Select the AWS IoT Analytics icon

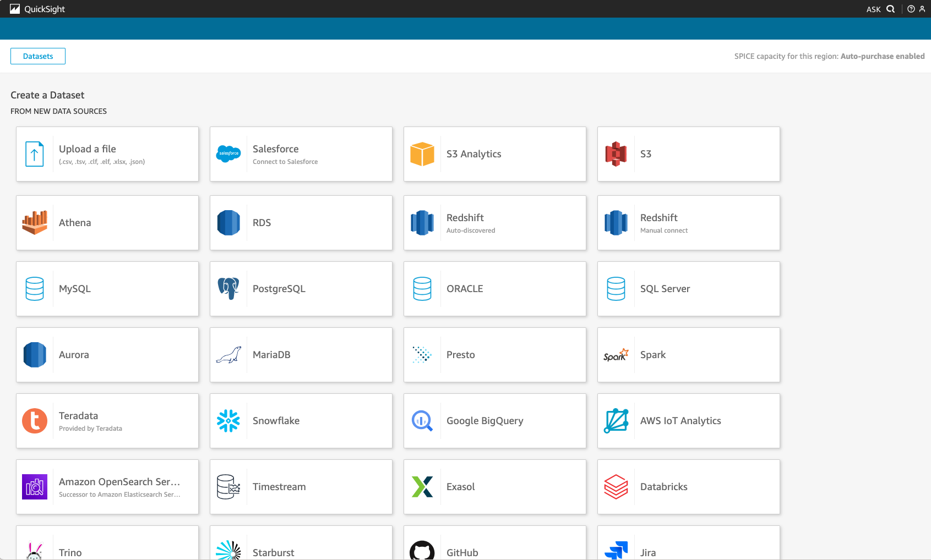click(x=616, y=421)
